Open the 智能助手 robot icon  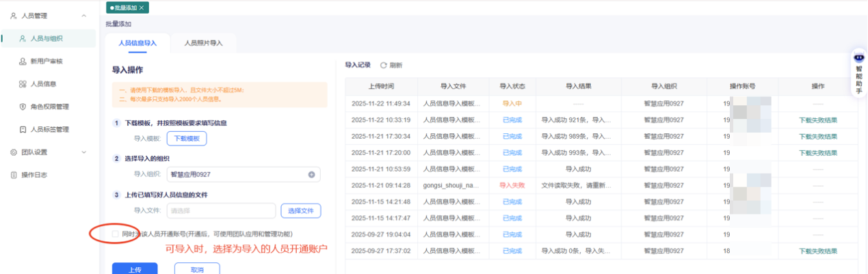coord(860,57)
